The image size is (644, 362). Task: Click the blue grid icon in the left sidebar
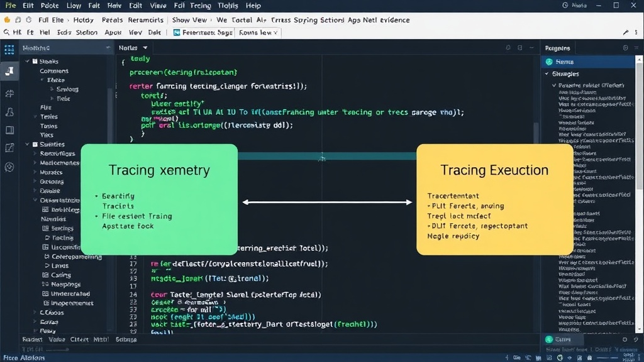tap(9, 50)
